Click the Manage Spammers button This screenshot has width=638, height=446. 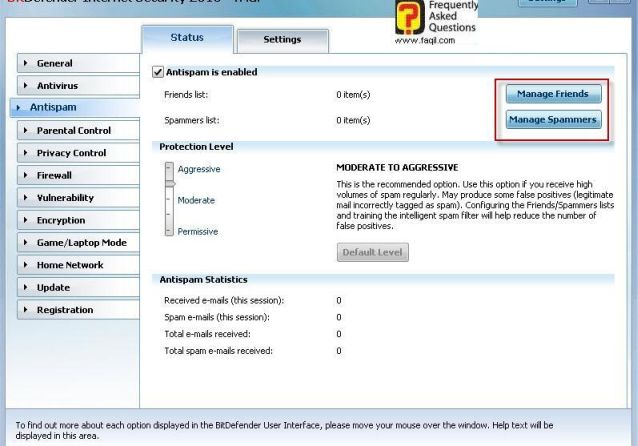pyautogui.click(x=553, y=120)
